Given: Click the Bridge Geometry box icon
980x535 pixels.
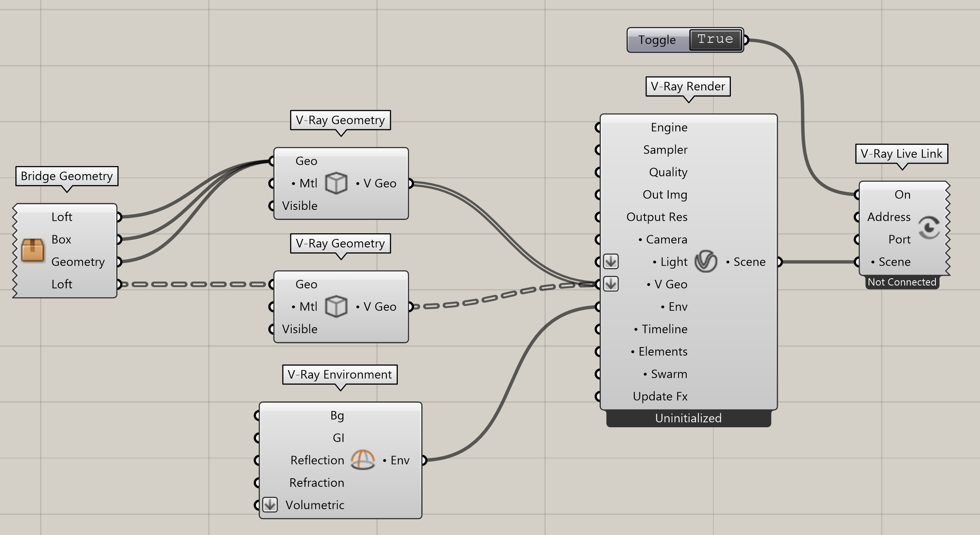Looking at the screenshot, I should [x=32, y=250].
